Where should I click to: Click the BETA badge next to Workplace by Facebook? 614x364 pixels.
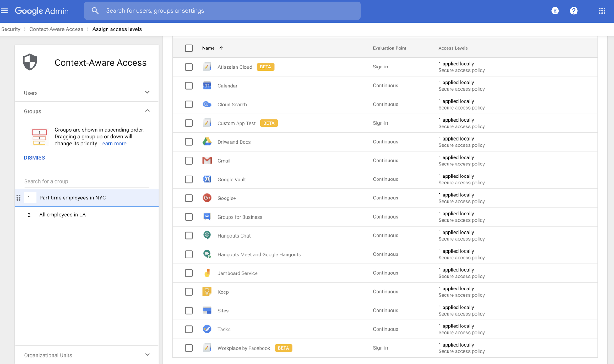pyautogui.click(x=283, y=348)
